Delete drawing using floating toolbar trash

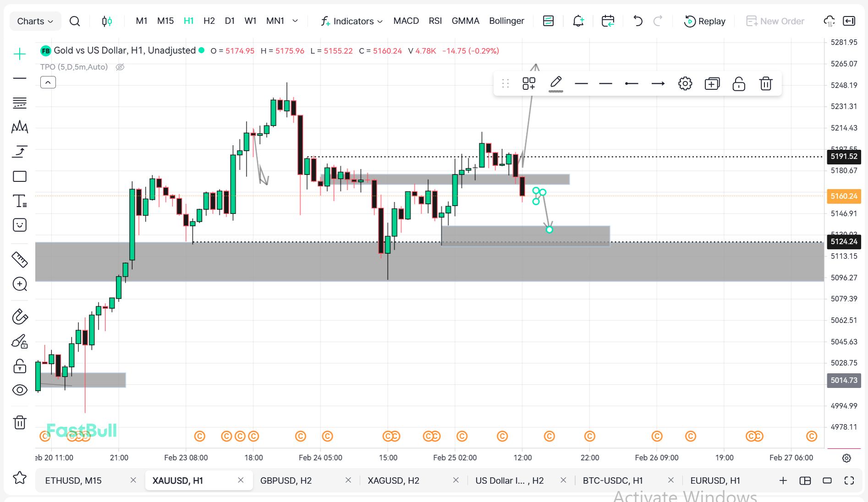point(765,84)
